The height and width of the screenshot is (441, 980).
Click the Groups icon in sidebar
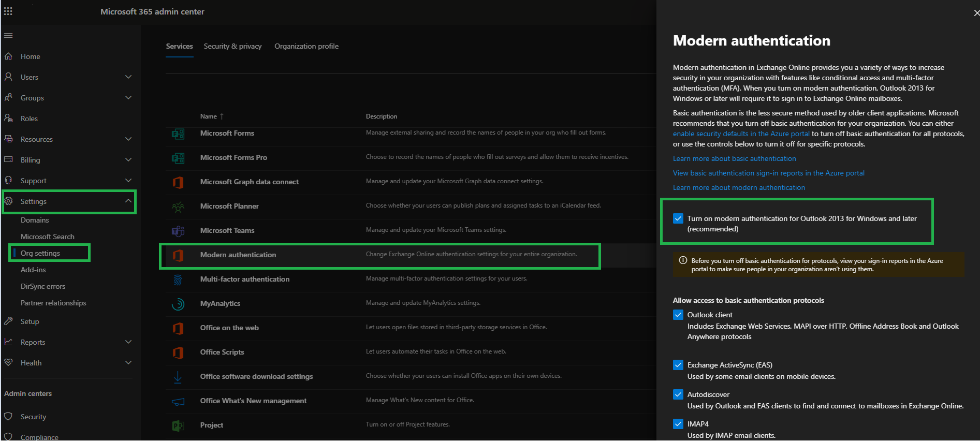[x=8, y=97]
